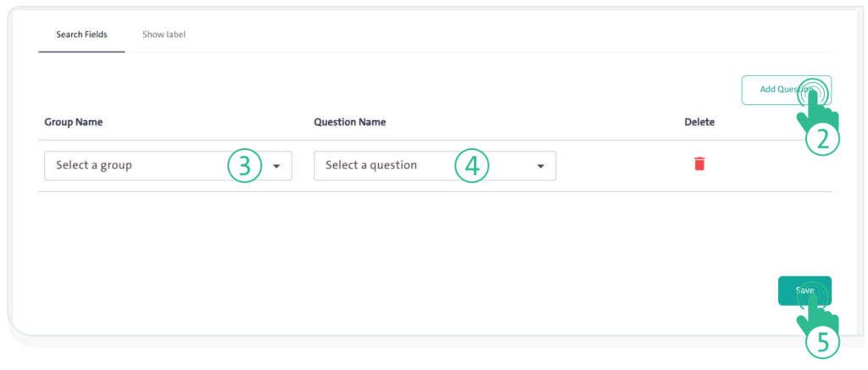This screenshot has height=370, width=868.
Task: Click the circled number 5 marker
Action: [x=821, y=341]
